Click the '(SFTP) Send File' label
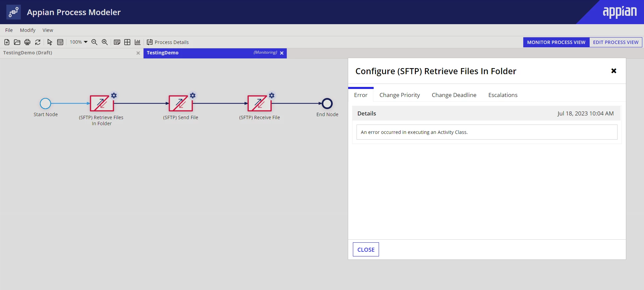This screenshot has height=290, width=644. click(180, 117)
